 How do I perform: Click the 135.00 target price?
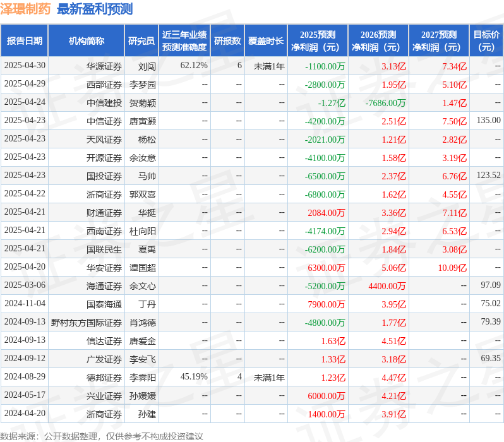489,121
